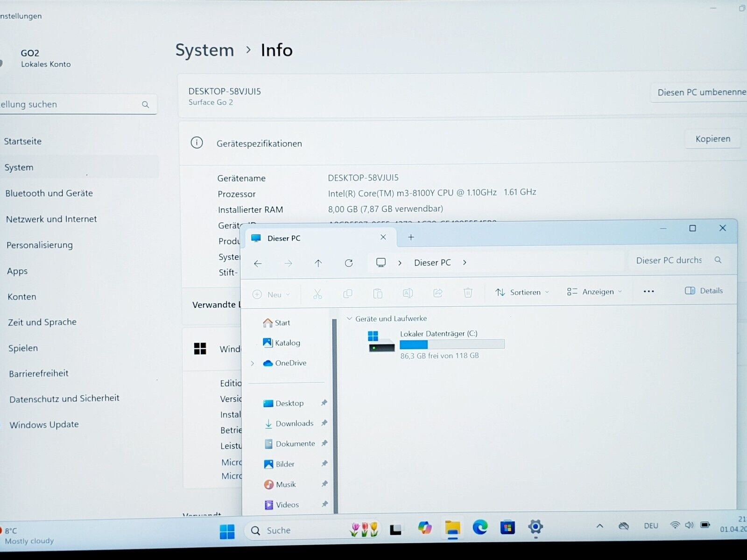Open Task View on the taskbar

[x=395, y=530]
